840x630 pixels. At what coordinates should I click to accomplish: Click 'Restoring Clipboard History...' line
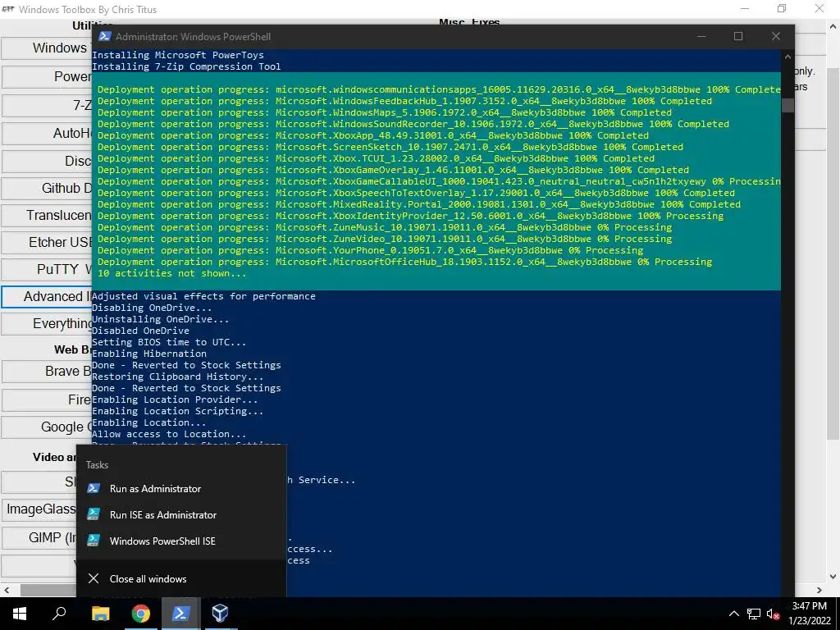coord(178,377)
